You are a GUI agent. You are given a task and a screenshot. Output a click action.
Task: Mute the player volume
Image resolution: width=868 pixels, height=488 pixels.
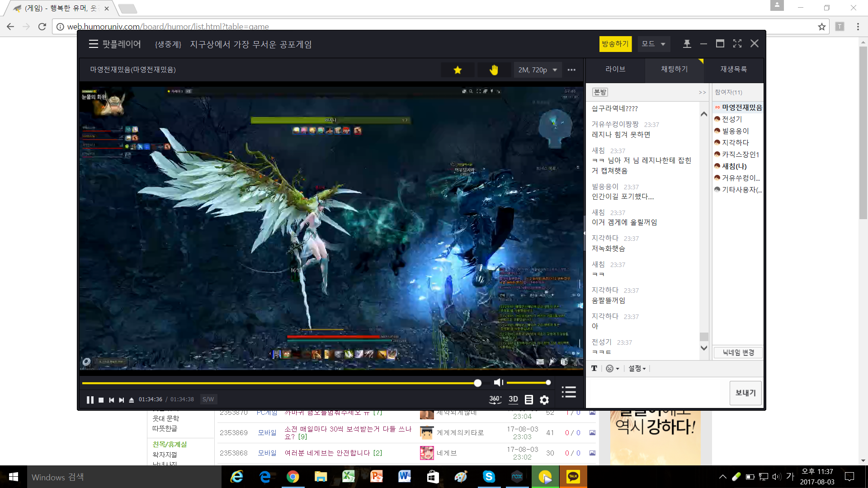498,383
